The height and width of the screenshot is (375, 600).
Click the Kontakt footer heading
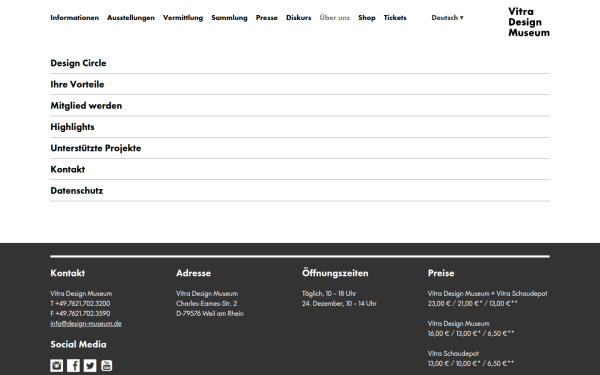point(67,273)
